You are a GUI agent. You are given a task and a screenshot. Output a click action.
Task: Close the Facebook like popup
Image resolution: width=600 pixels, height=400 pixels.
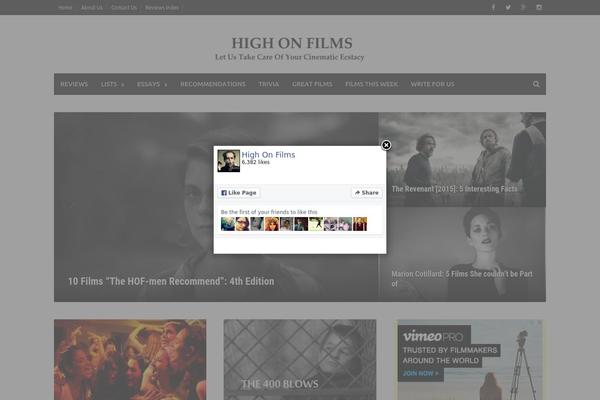click(386, 145)
